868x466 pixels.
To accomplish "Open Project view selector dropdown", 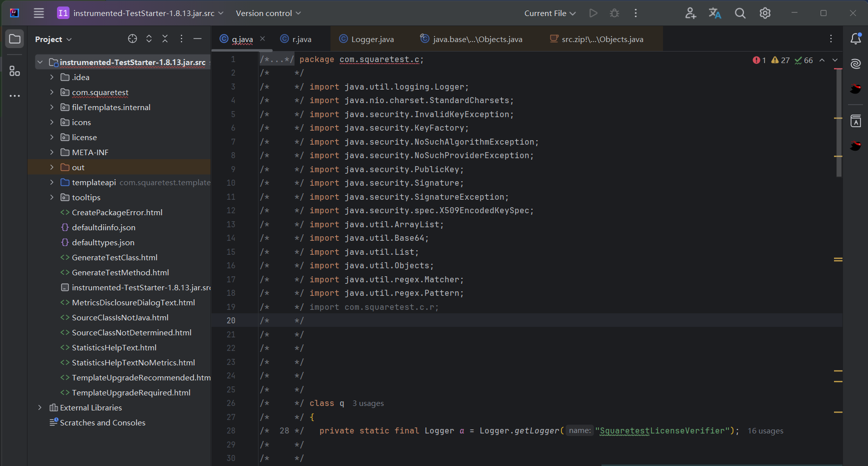I will 53,39.
